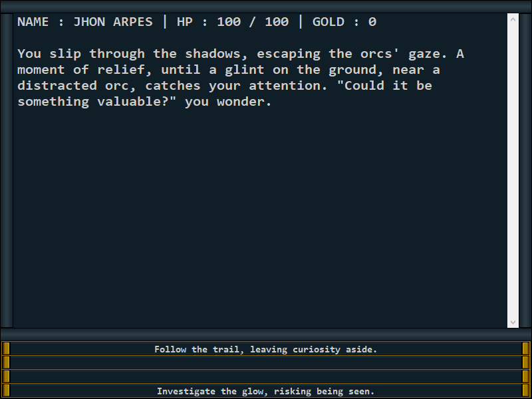Click the white scrollbar track of story panel
Viewport: 532px width, 399px height.
(513, 171)
